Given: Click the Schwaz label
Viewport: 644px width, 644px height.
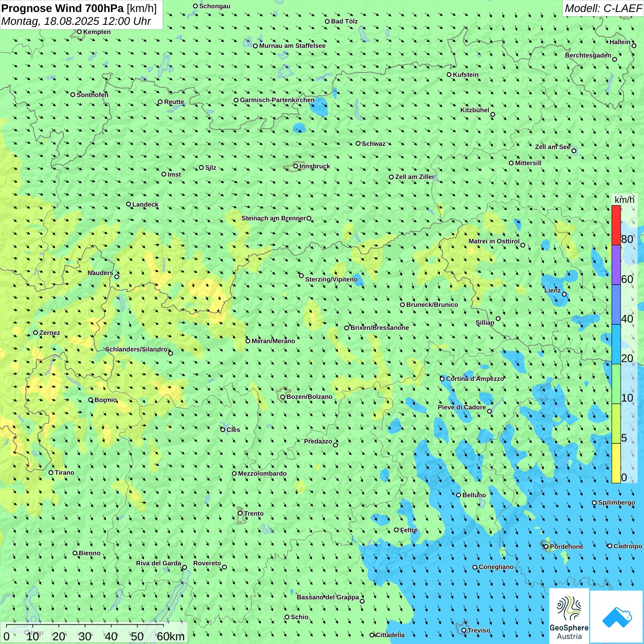Looking at the screenshot, I should point(374,144).
